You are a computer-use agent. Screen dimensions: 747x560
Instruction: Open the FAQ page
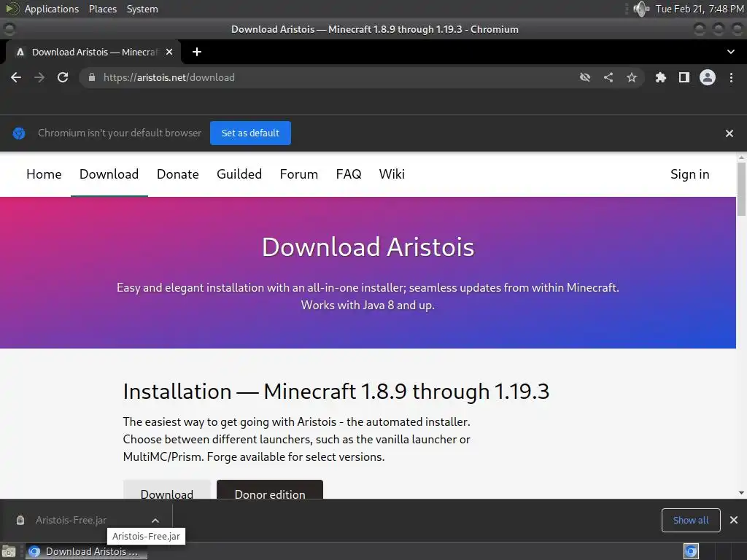point(349,174)
